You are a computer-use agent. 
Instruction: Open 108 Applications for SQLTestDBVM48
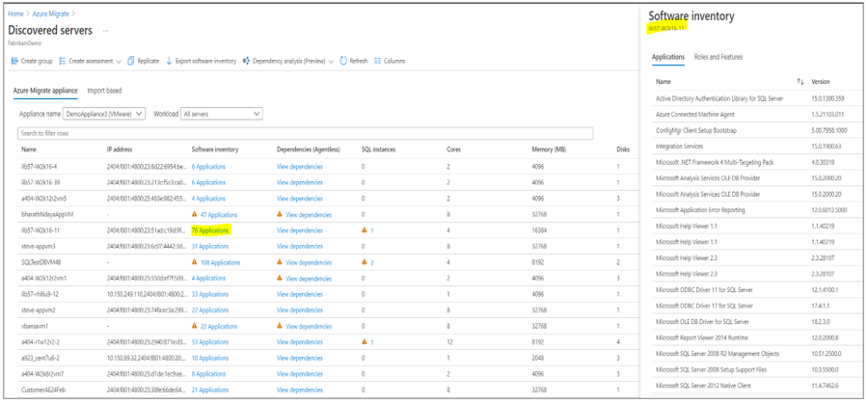220,263
